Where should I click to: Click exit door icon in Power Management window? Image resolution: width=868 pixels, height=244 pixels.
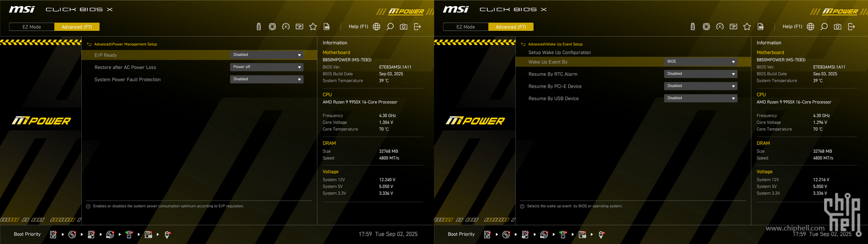[417, 27]
